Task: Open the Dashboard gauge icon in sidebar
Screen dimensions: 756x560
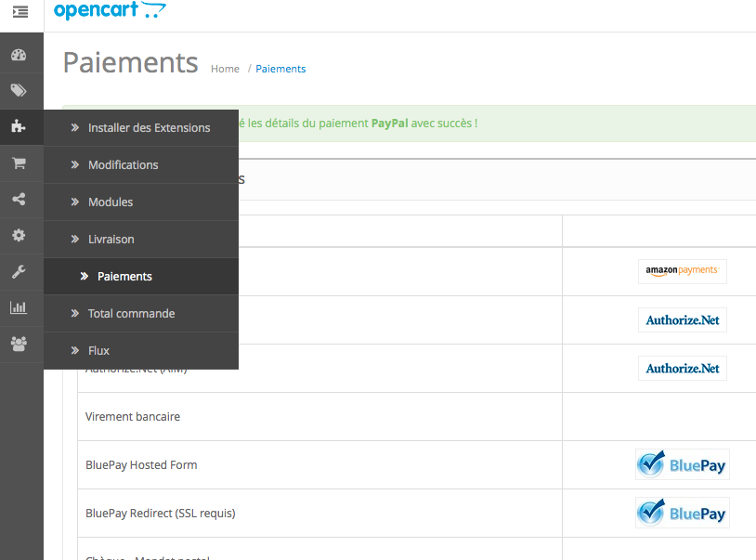Action: [19, 55]
